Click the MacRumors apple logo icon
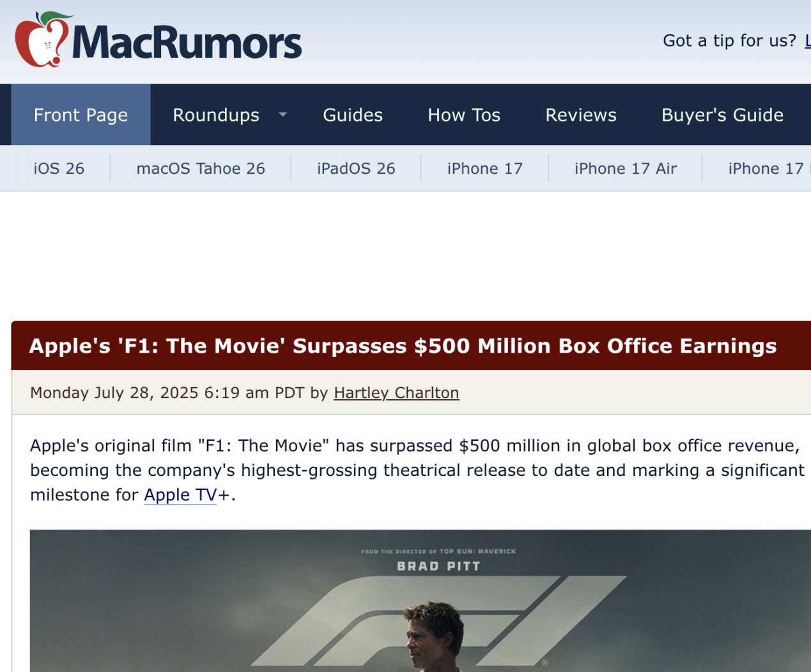 pyautogui.click(x=42, y=39)
